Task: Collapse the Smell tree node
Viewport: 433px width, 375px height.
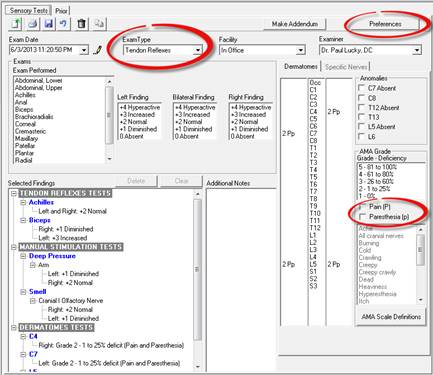Action: pyautogui.click(x=23, y=292)
